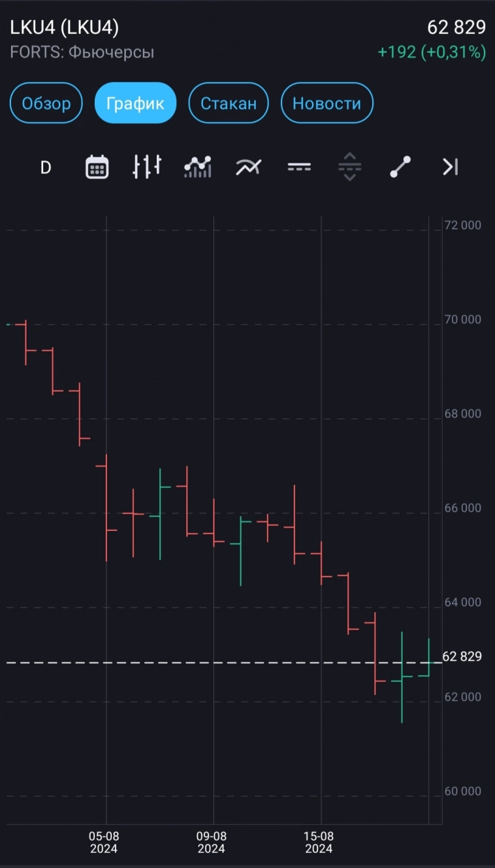Image resolution: width=495 pixels, height=868 pixels.
Task: Tap the dashed horizontal line icon
Action: (x=299, y=167)
